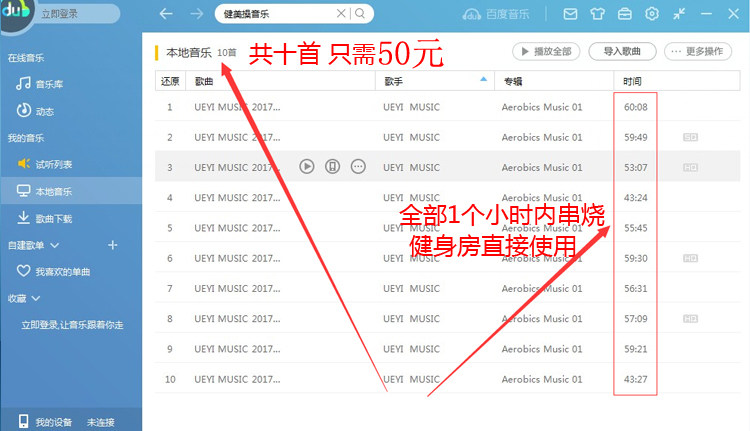The width and height of the screenshot is (750, 431).
Task: Play song in row 3
Action: [x=307, y=166]
